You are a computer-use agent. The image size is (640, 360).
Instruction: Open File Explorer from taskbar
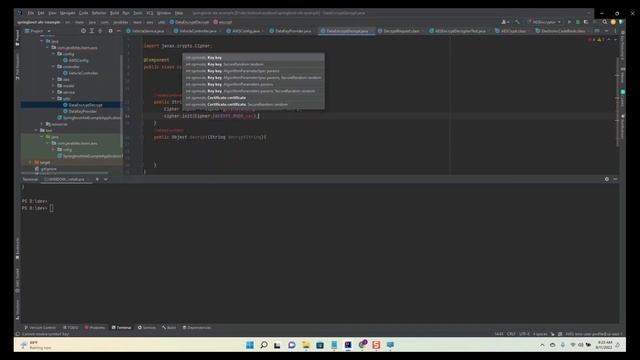tap(306, 345)
